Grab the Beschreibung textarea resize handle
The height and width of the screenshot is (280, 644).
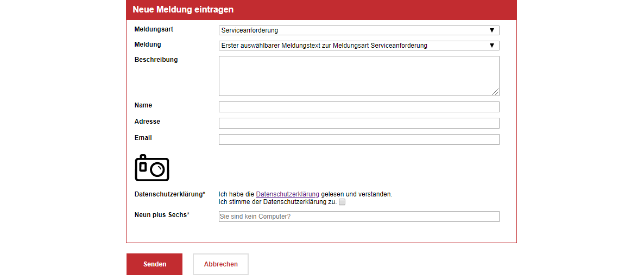click(x=495, y=92)
